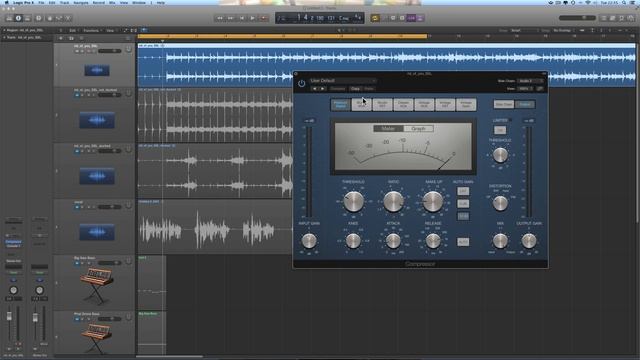Select the Classic VCA compressor model

coord(403,104)
